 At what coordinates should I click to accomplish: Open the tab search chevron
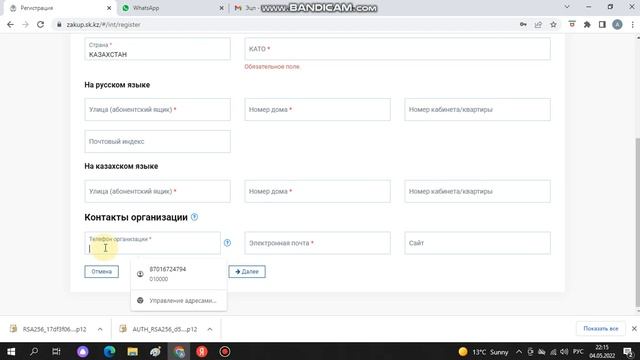567,7
